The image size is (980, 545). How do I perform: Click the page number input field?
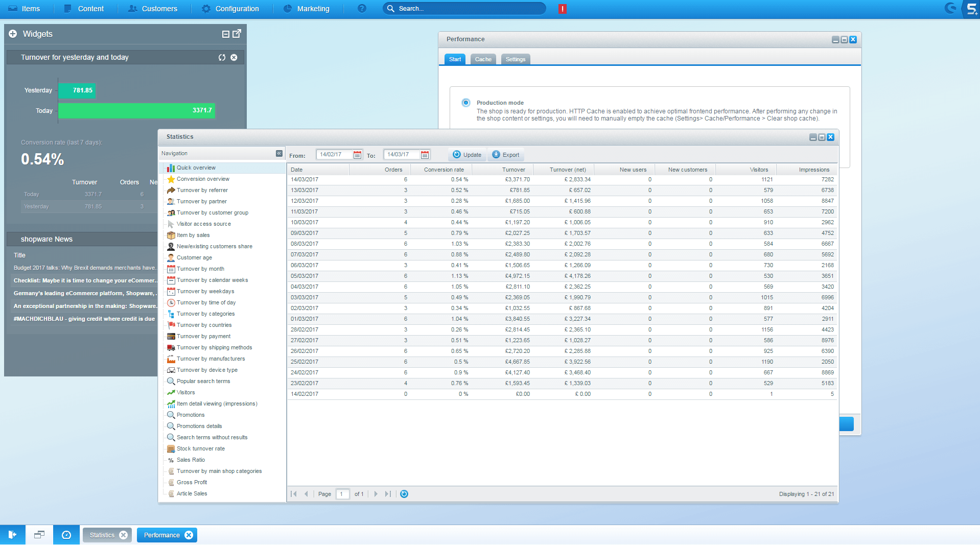pyautogui.click(x=342, y=494)
